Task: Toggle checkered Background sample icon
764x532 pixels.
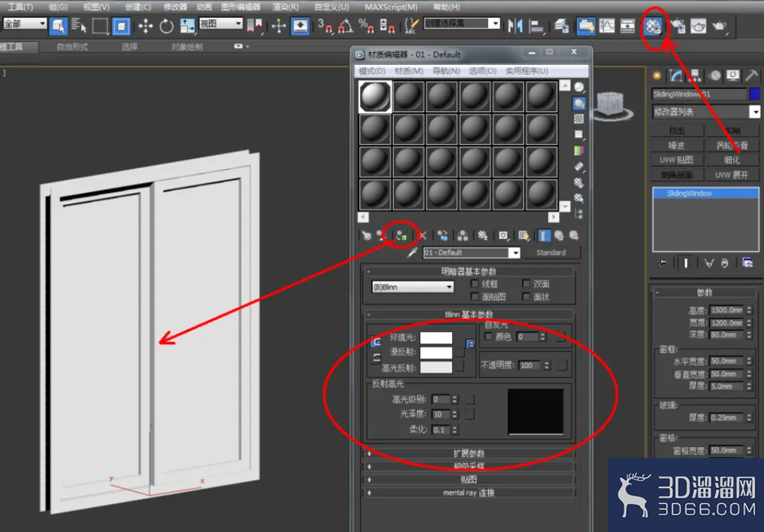Action: (578, 118)
